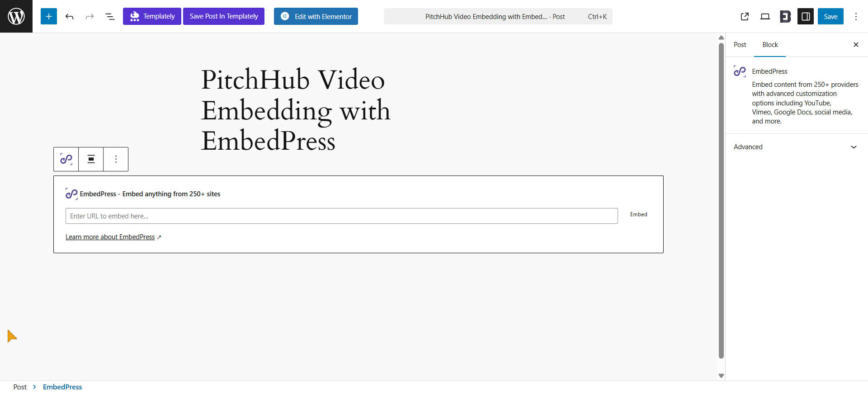Image resolution: width=868 pixels, height=393 pixels.
Task: Open the device preview options
Action: click(x=765, y=16)
